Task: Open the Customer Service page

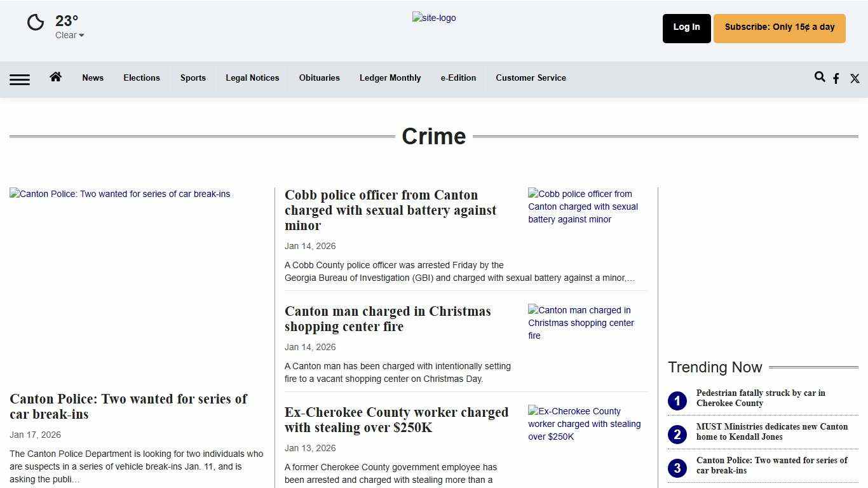Action: coord(531,78)
